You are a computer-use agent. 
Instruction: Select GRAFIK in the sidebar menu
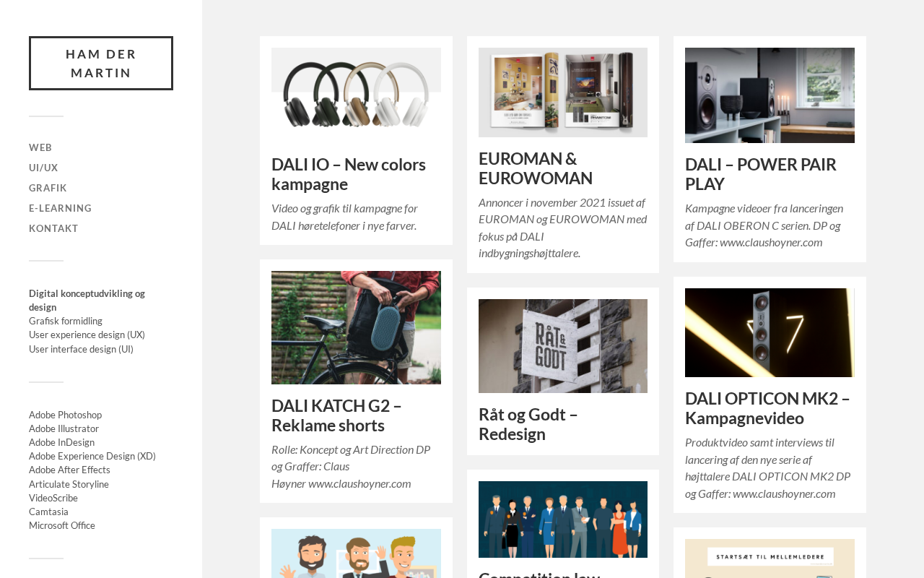(48, 188)
